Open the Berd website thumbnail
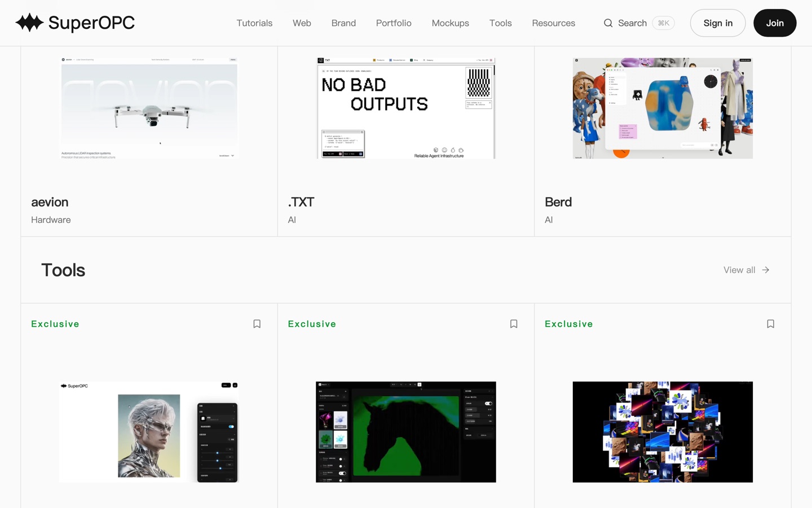Viewport: 812px width, 508px height. 663,108
